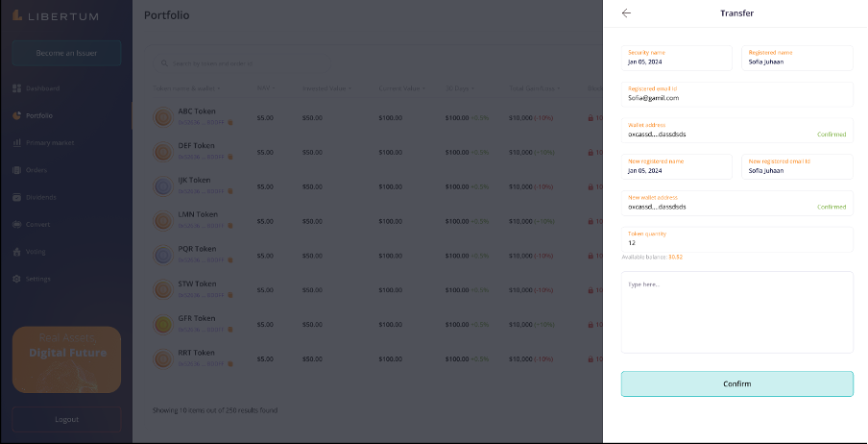Open Convert in the sidebar menu
868x444 pixels.
(37, 224)
